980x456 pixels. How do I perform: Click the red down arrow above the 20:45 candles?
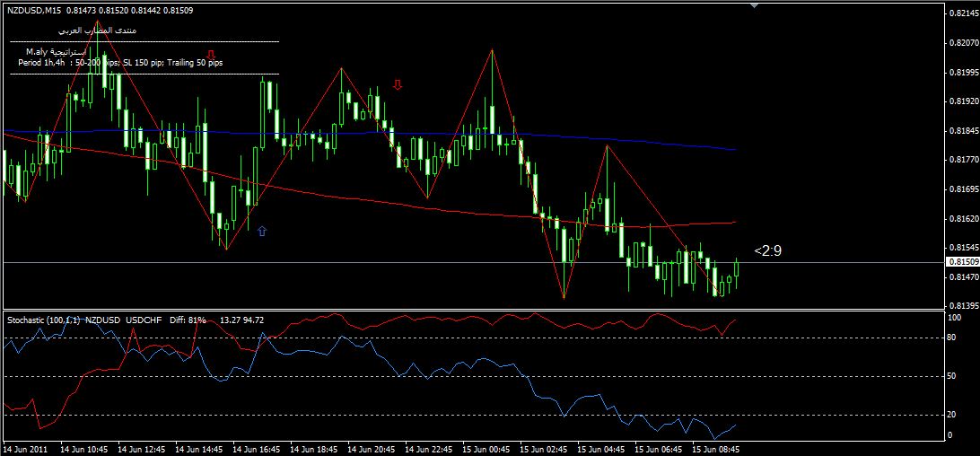(x=398, y=84)
